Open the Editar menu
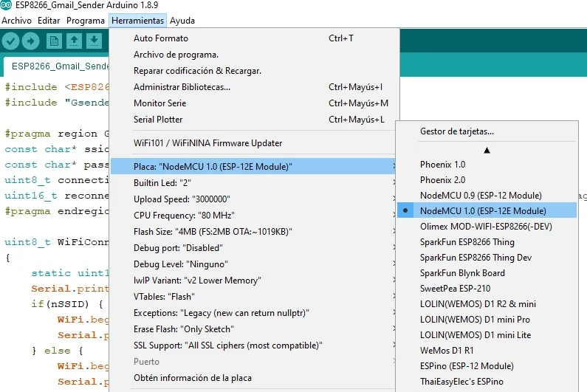The width and height of the screenshot is (587, 392). point(49,21)
